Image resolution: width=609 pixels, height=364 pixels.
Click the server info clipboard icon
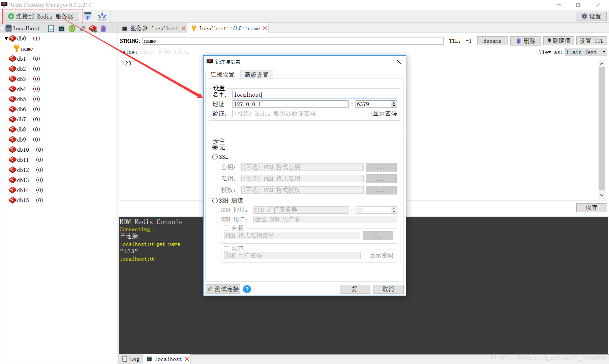[51, 28]
